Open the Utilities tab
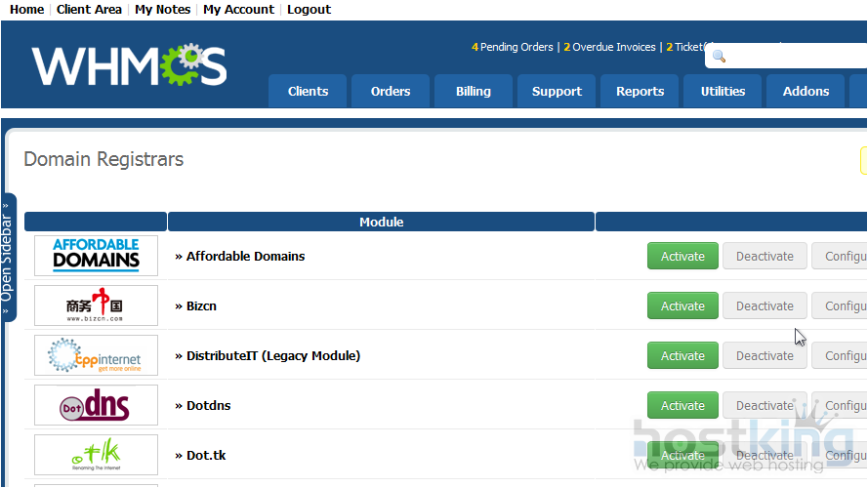The image size is (868, 488). point(723,92)
